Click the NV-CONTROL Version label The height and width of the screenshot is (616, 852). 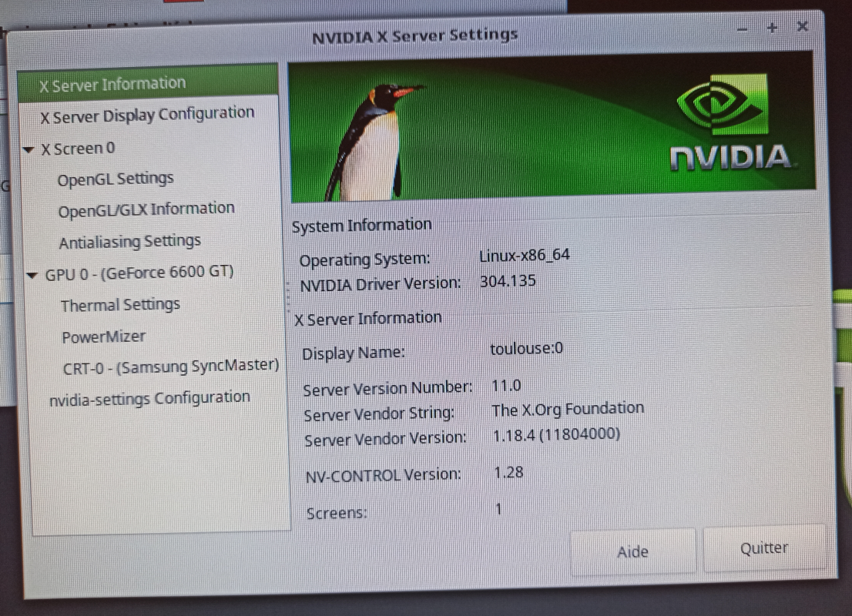383,476
